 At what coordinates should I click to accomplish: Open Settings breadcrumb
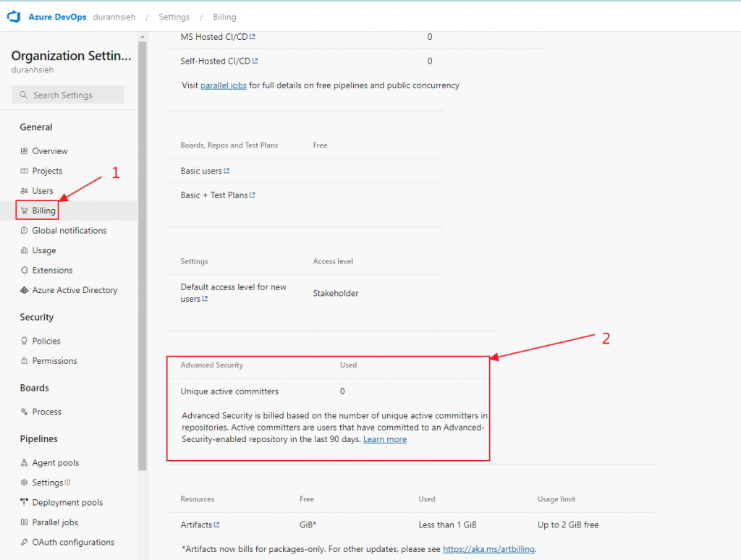(x=174, y=17)
